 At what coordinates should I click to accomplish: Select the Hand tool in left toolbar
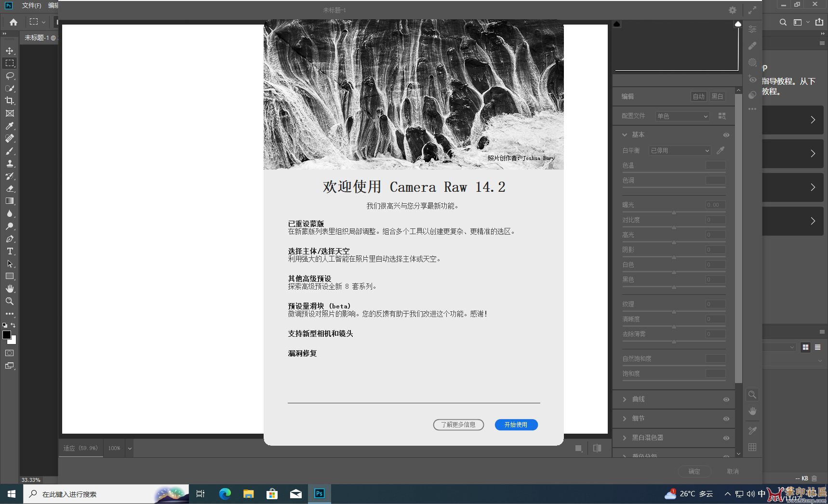(x=10, y=289)
